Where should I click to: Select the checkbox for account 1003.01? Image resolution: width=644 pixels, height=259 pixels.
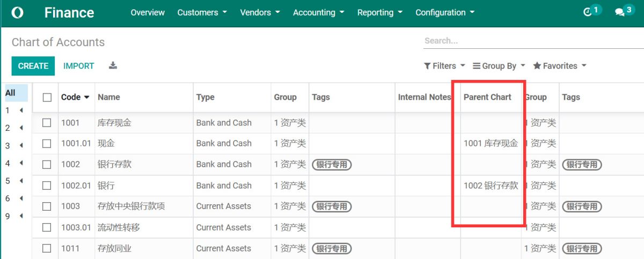point(47,227)
